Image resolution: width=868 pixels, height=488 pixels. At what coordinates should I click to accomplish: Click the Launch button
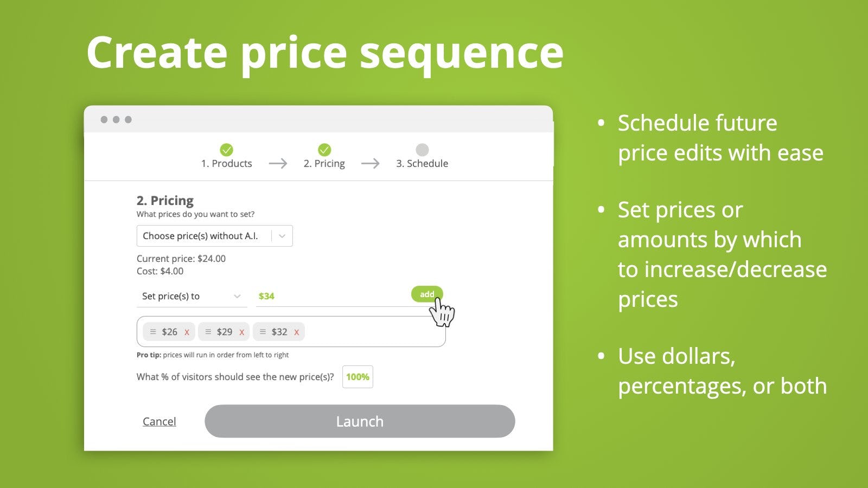click(360, 421)
